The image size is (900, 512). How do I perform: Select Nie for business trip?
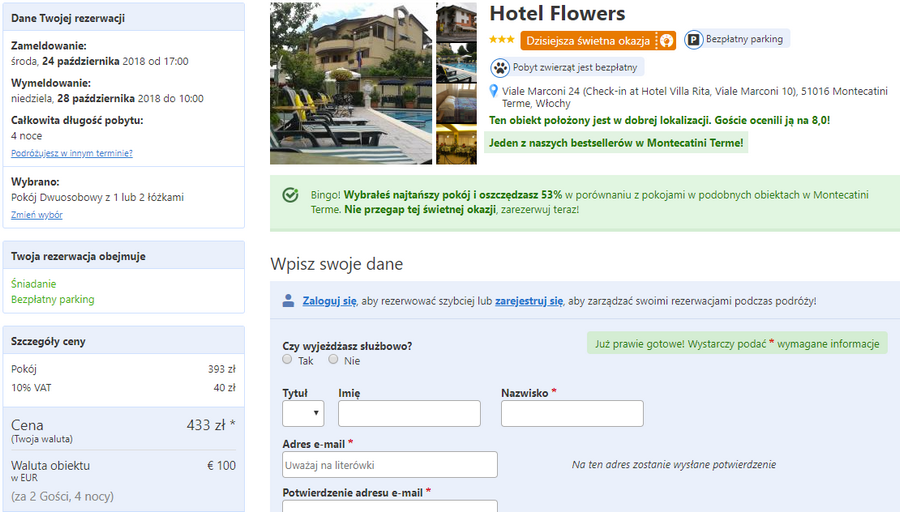(x=333, y=359)
